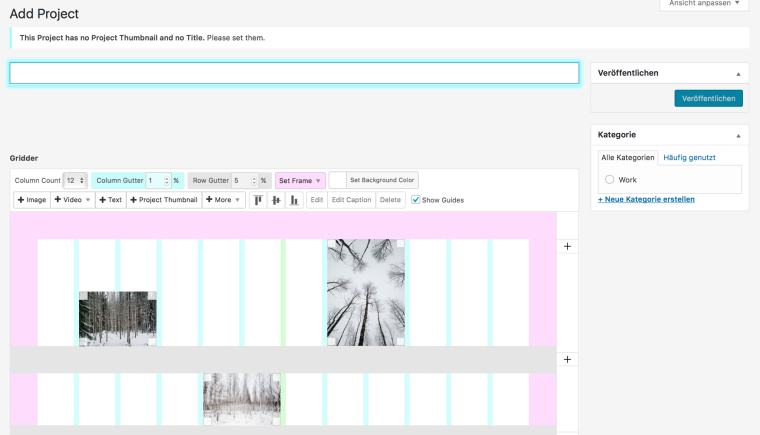The image size is (760, 435).
Task: Open the More dropdown menu
Action: (223, 200)
